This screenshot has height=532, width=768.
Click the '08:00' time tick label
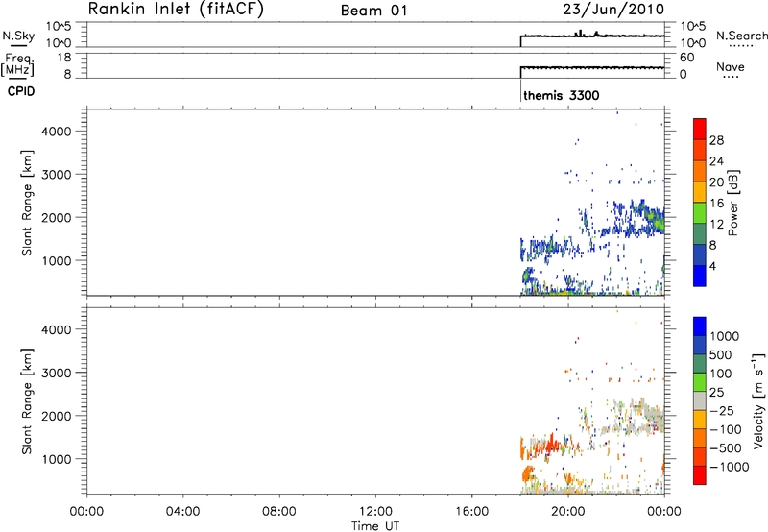[x=279, y=512]
